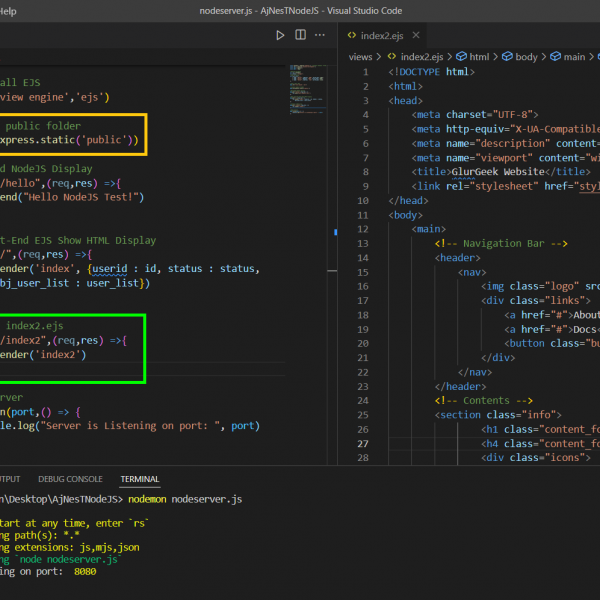The width and height of the screenshot is (600, 600).
Task: Click the Navigation Bar comment line
Action: pyautogui.click(x=501, y=243)
